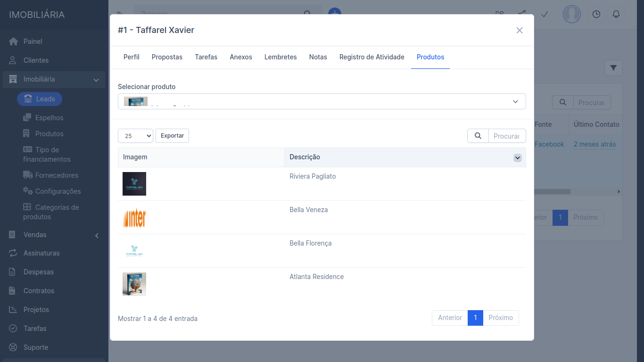Switch to the Registro de Atividade tab
This screenshot has width=644, height=362.
[x=372, y=57]
